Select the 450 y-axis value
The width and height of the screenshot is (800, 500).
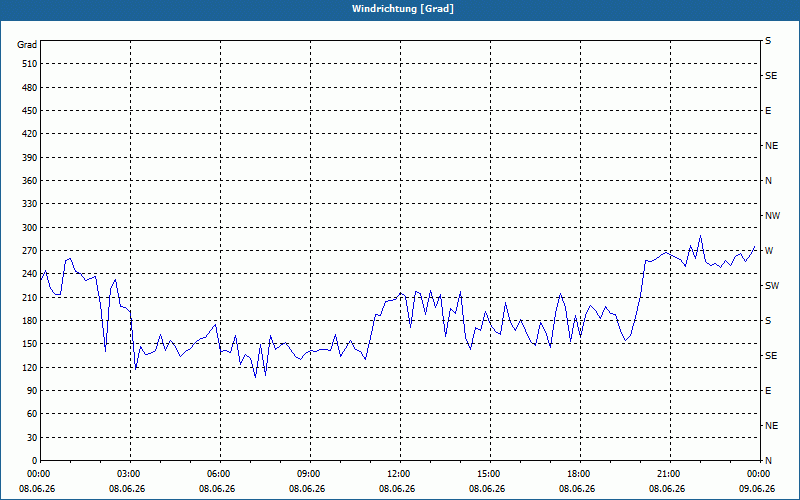pos(30,111)
